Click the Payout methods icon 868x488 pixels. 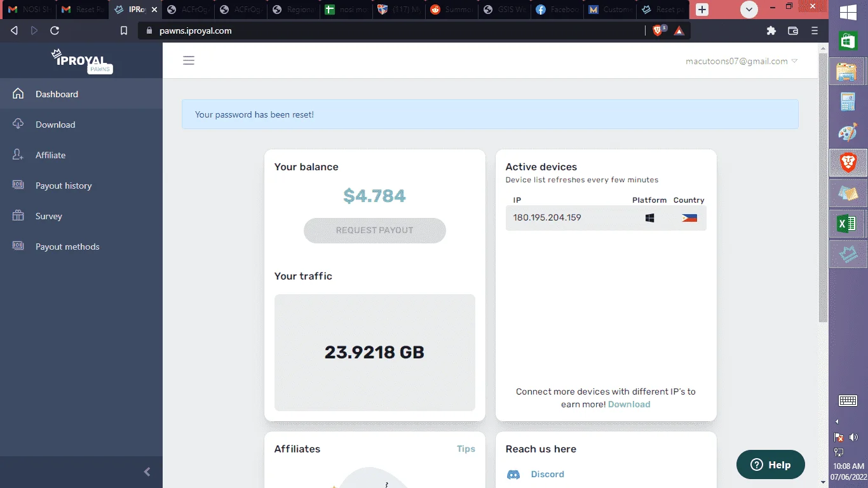coord(18,247)
